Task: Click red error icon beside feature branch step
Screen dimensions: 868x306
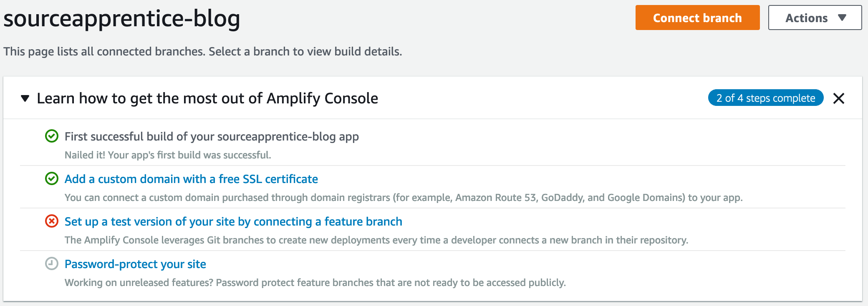Action: pos(52,221)
